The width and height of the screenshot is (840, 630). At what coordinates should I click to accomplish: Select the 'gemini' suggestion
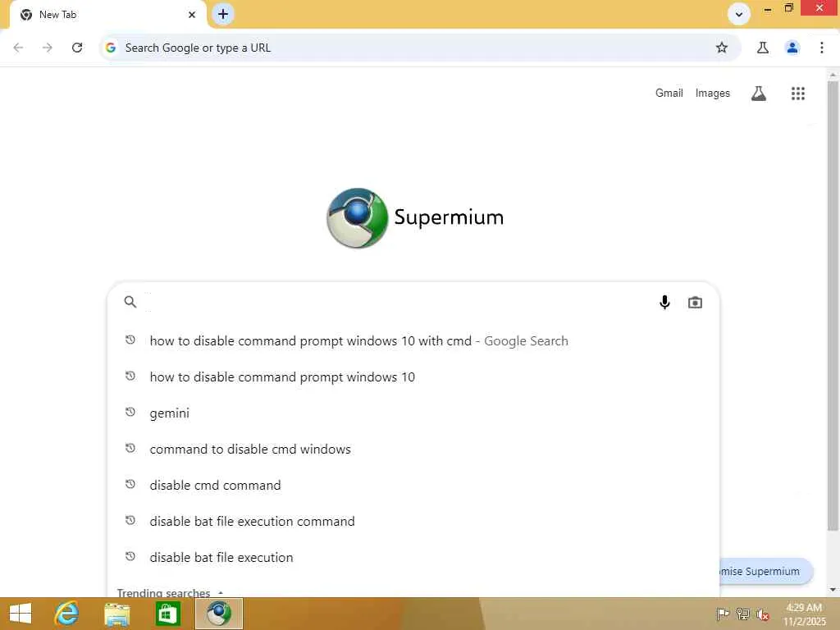click(x=413, y=413)
